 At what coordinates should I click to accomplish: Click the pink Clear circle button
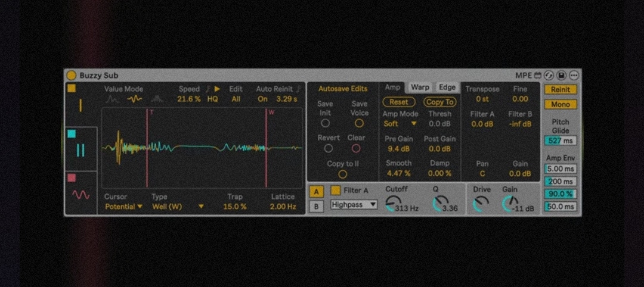pos(356,148)
